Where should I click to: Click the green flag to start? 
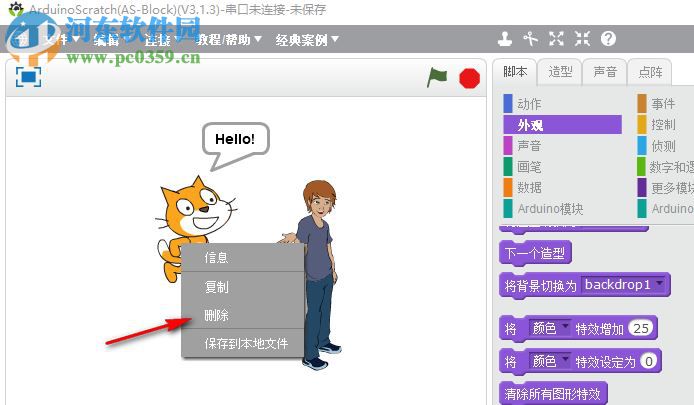pos(437,78)
